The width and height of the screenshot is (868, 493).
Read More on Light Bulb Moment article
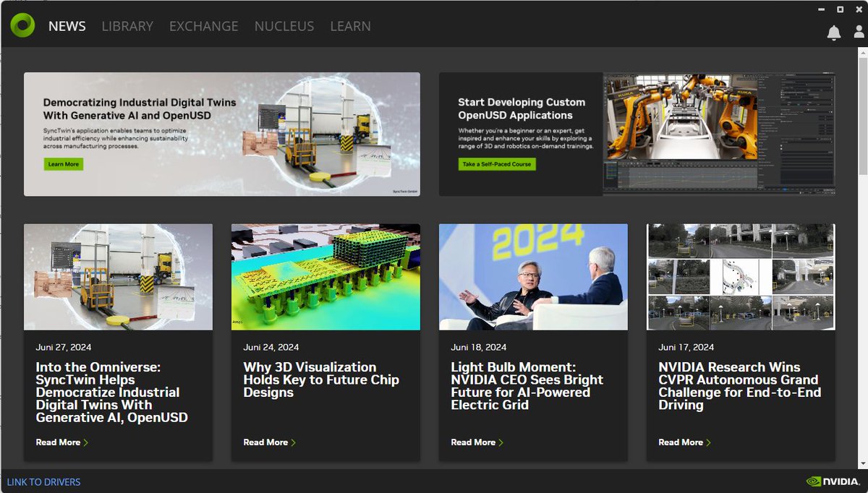(x=477, y=442)
